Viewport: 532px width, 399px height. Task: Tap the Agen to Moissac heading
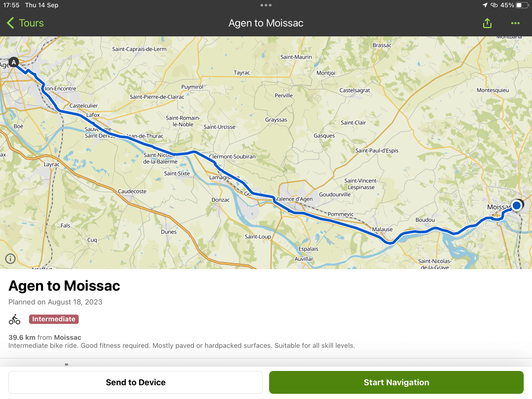click(x=64, y=286)
